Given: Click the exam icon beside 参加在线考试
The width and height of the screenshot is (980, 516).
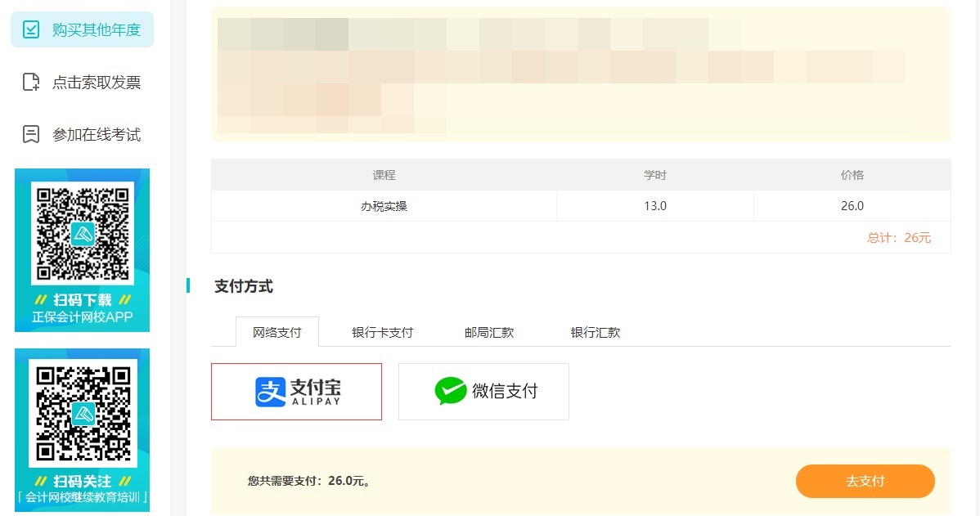Looking at the screenshot, I should pos(31,134).
